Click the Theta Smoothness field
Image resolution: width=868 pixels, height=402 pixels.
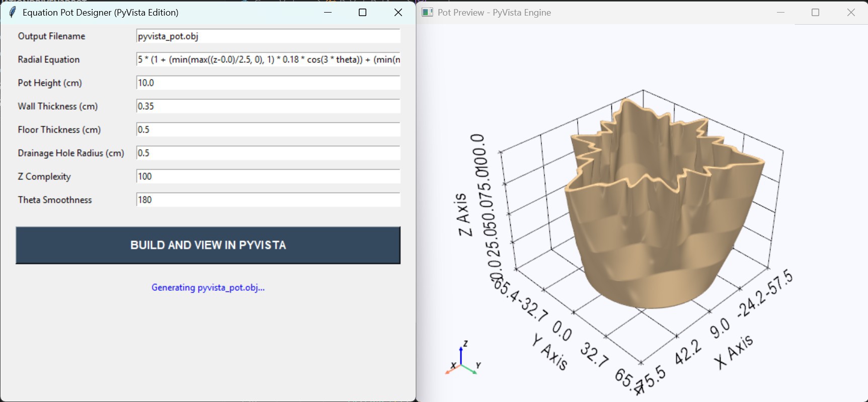tap(268, 200)
